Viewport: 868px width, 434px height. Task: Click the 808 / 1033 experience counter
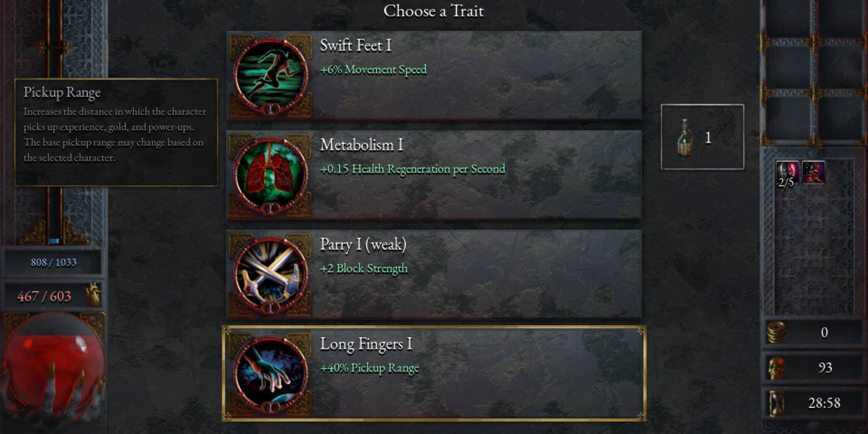pos(53,262)
